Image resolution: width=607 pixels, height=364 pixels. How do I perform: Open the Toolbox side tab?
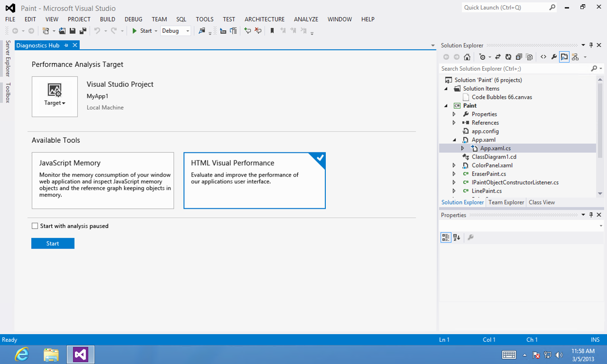pos(8,93)
